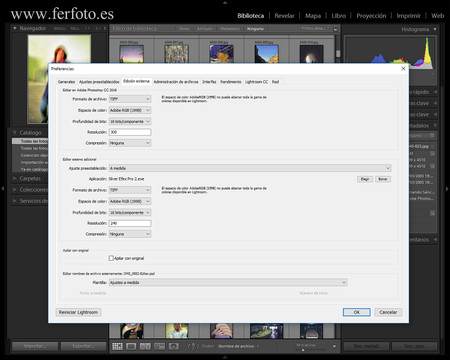This screenshot has width=450, height=360.
Task: Switch to Administración de archivos tab
Action: (x=176, y=82)
